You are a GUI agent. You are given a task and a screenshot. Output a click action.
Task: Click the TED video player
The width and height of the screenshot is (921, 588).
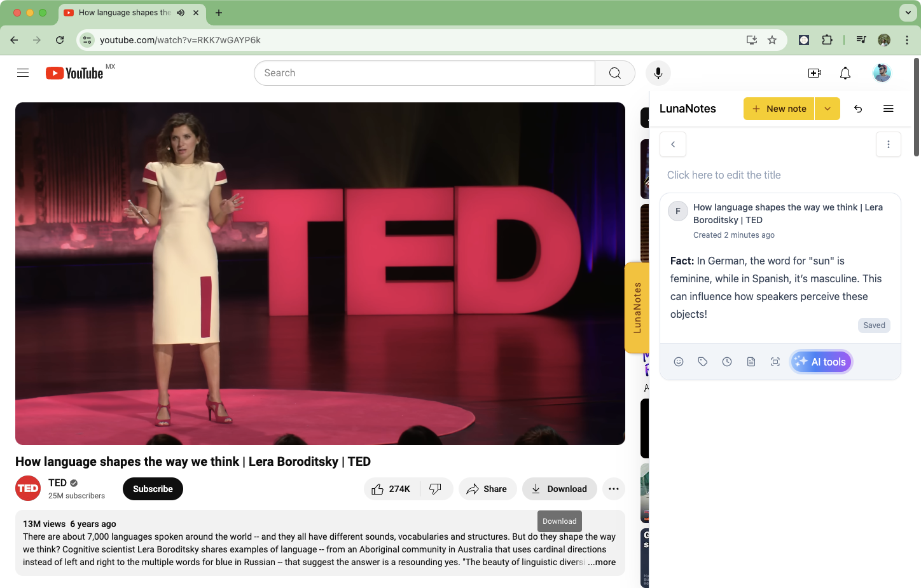coord(320,273)
